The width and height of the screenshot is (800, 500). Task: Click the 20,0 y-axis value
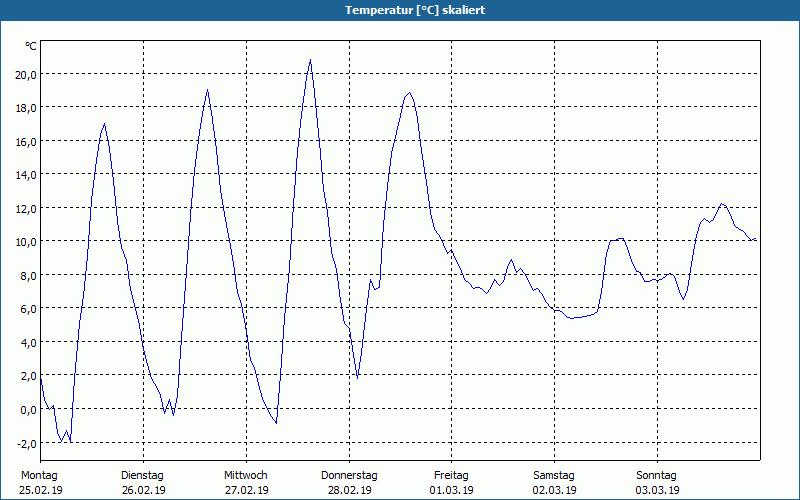click(26, 75)
